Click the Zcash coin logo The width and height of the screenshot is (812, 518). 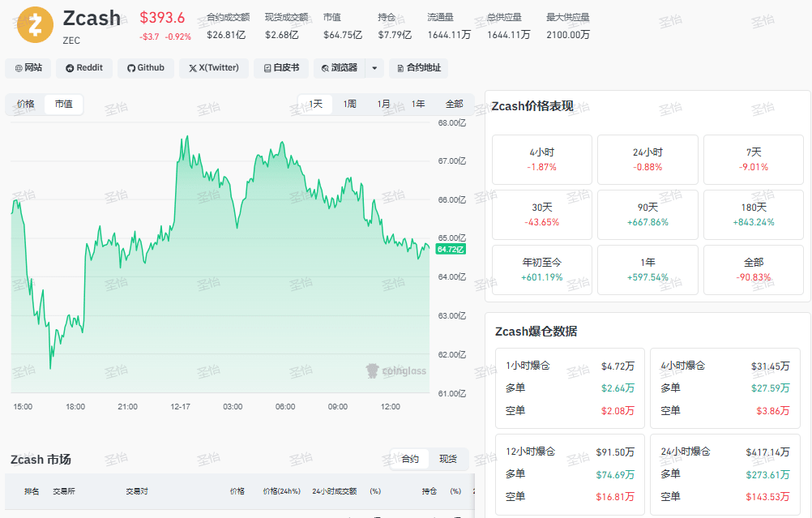click(35, 24)
